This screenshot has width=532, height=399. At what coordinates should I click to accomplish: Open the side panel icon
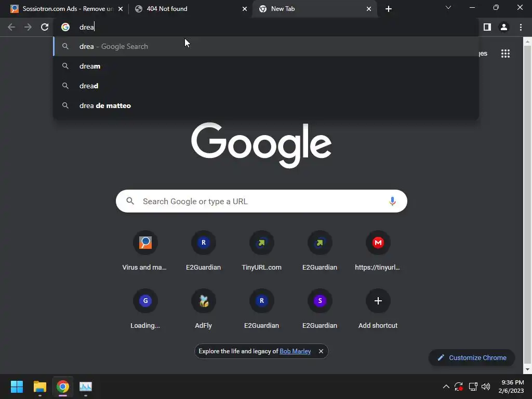pyautogui.click(x=487, y=27)
